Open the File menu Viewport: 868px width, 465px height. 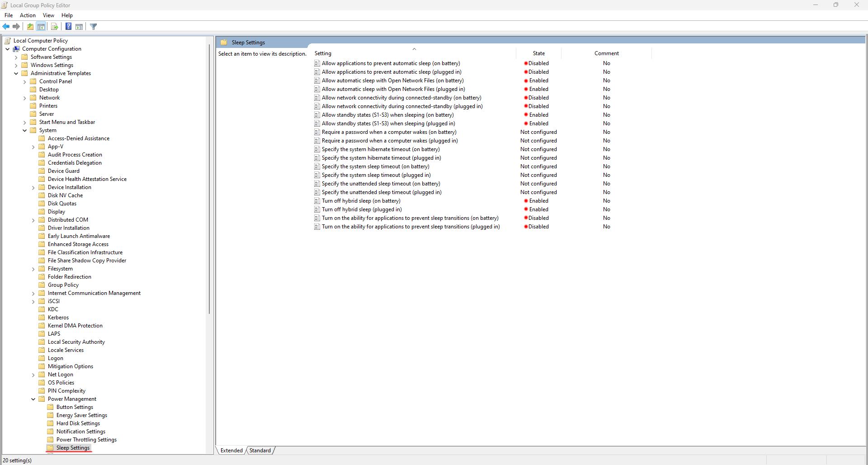tap(9, 15)
